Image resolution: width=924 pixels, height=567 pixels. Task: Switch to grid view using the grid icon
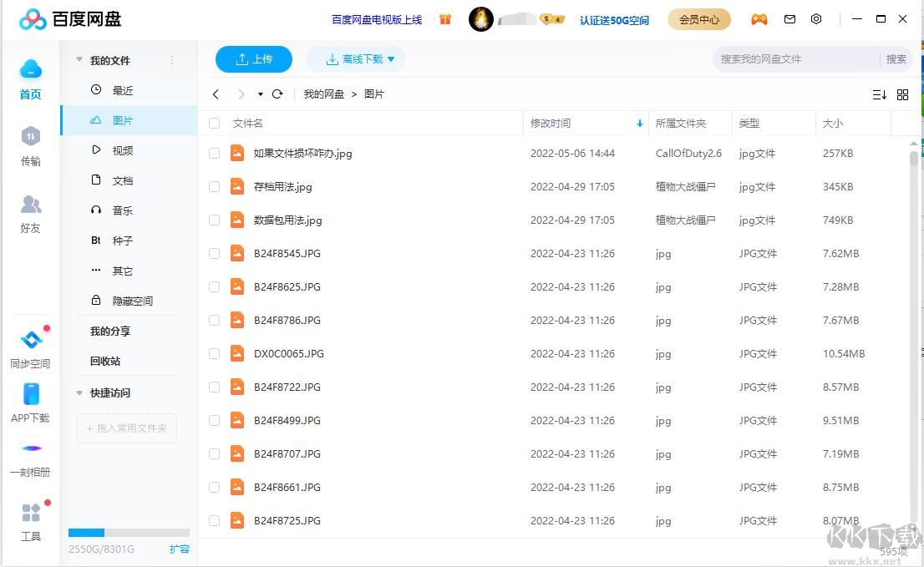pos(903,94)
